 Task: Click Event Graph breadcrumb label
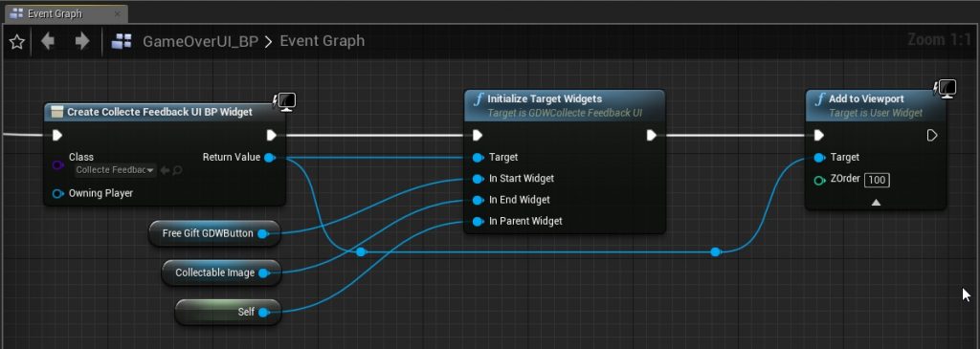pos(322,41)
